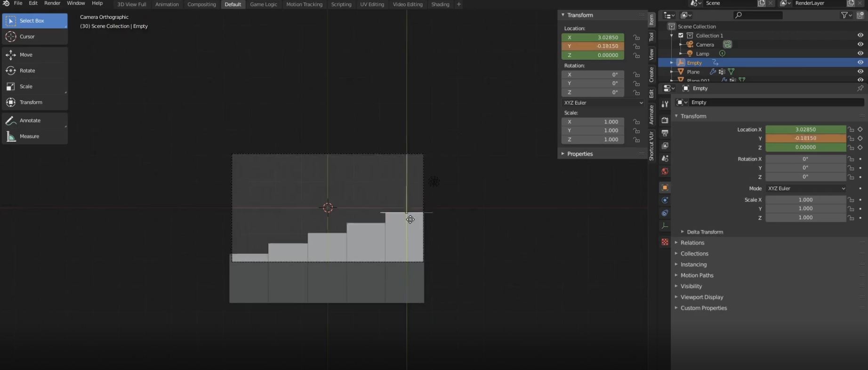This screenshot has width=868, height=370.
Task: Add a new workspace with plus button
Action: [x=458, y=4]
